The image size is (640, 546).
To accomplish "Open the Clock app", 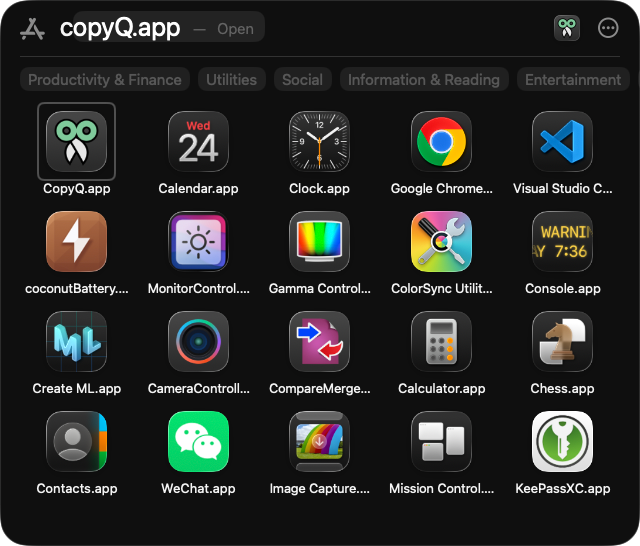I will pyautogui.click(x=320, y=142).
